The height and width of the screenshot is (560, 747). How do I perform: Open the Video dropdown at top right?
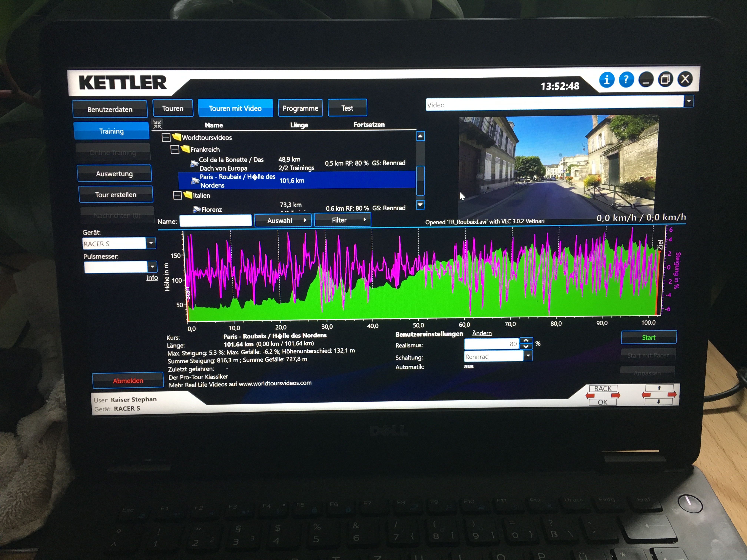[x=689, y=101]
